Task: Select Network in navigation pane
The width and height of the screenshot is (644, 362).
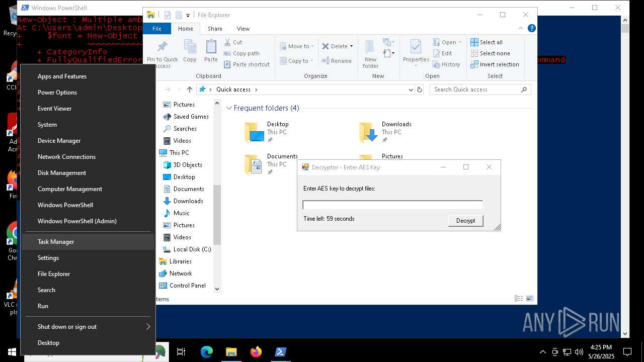Action: click(175, 274)
